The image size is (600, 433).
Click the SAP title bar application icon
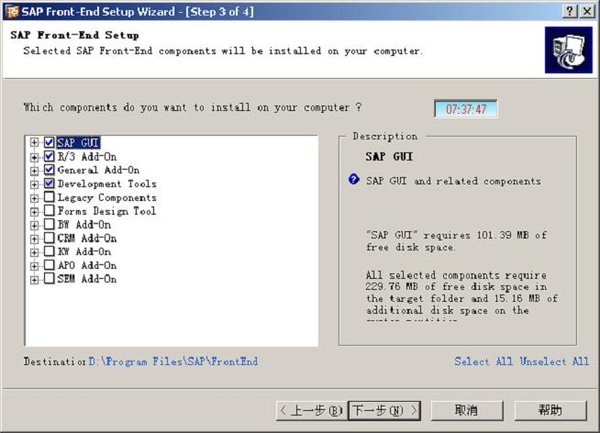tap(11, 10)
